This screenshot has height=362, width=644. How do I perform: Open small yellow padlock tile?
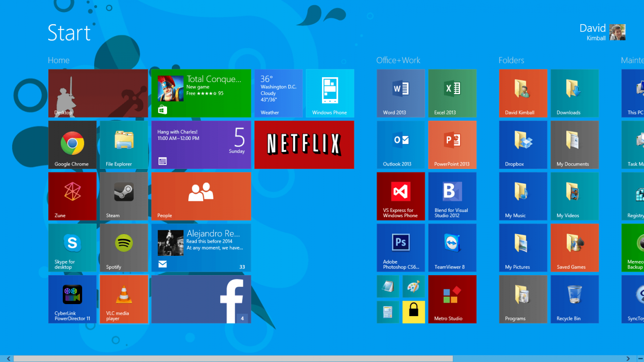click(414, 312)
